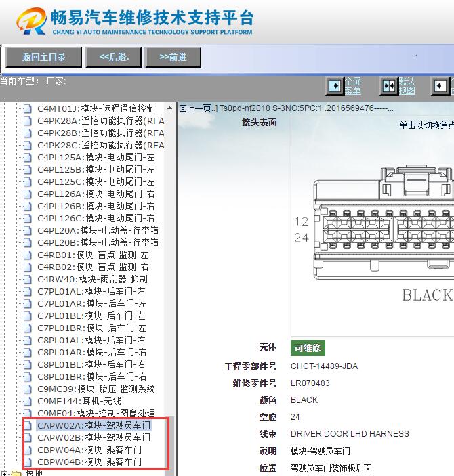Viewport: 454px width, 476px height.
Task: Click the 回上一页 link
Action: pyautogui.click(x=199, y=108)
